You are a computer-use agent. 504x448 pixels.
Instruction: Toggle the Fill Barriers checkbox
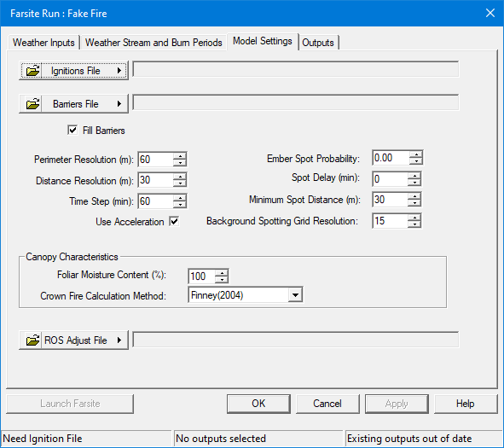tap(72, 131)
